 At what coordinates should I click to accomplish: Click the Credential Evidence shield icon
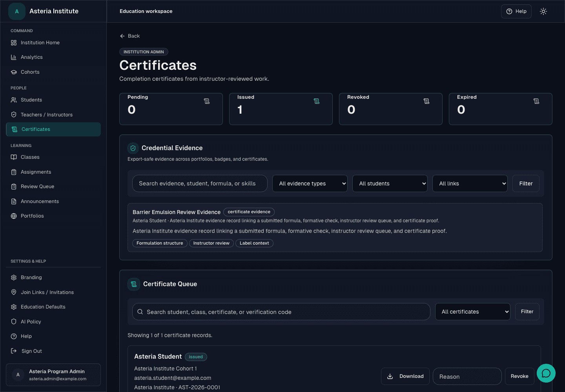pos(133,148)
